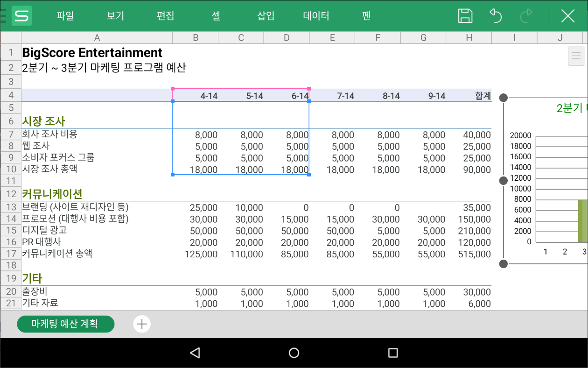Open the 셀 menu
The image size is (588, 368).
[x=216, y=15]
